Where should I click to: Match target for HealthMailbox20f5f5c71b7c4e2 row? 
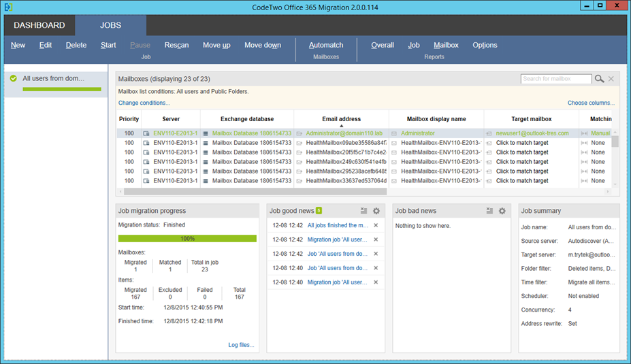point(522,152)
